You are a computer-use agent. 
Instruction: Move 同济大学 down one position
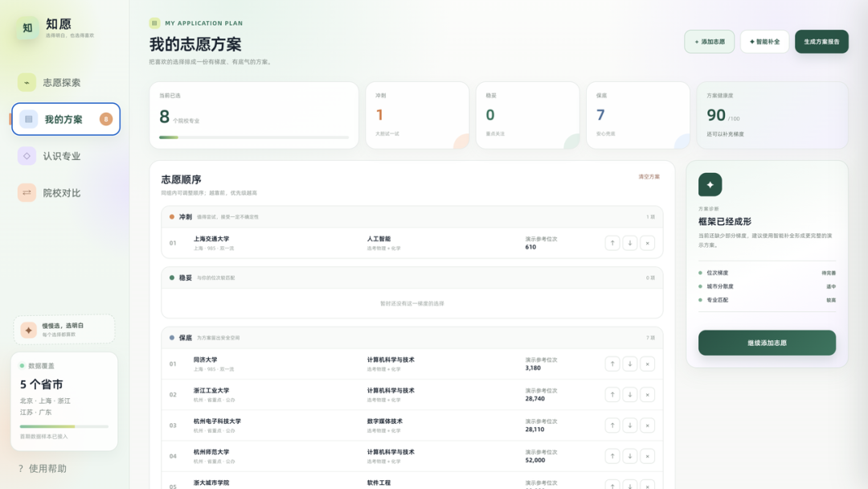[630, 364]
